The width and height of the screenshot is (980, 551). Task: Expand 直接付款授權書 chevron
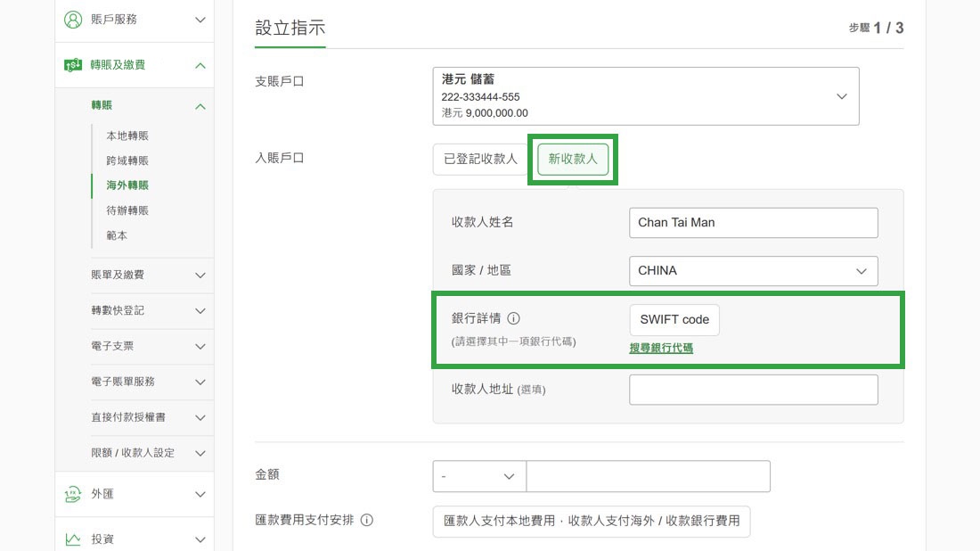200,418
